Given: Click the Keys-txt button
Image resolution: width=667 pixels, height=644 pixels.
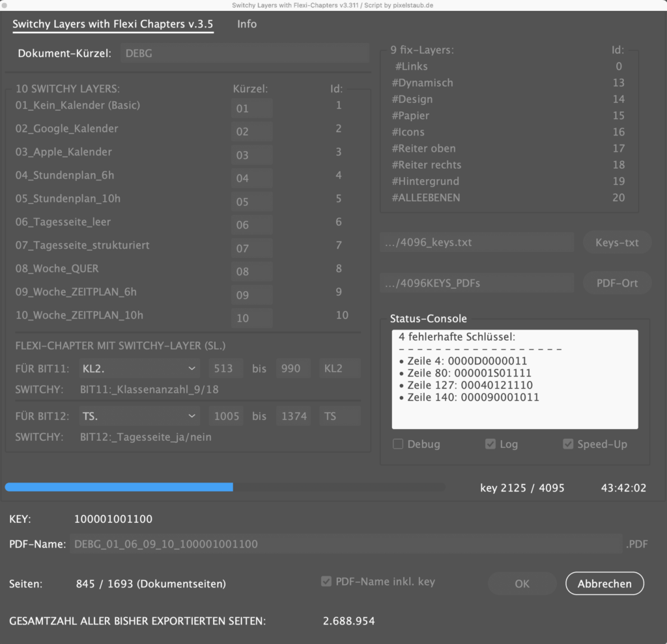Looking at the screenshot, I should click(x=617, y=243).
